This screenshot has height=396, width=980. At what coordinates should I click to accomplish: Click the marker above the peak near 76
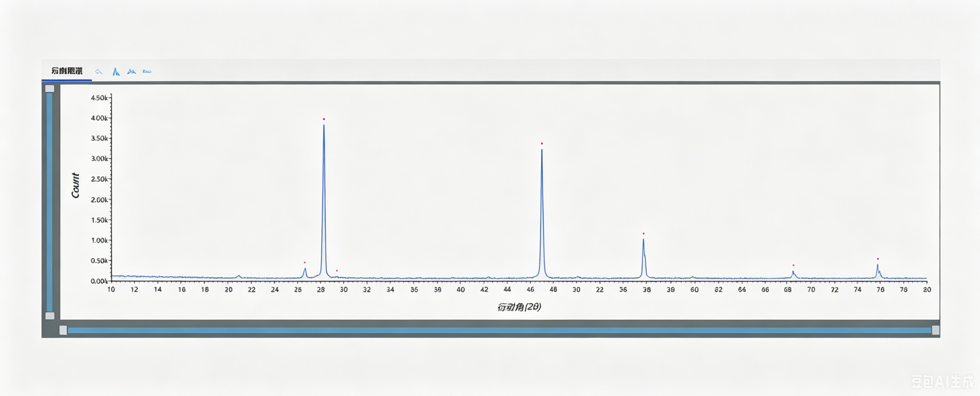878,259
